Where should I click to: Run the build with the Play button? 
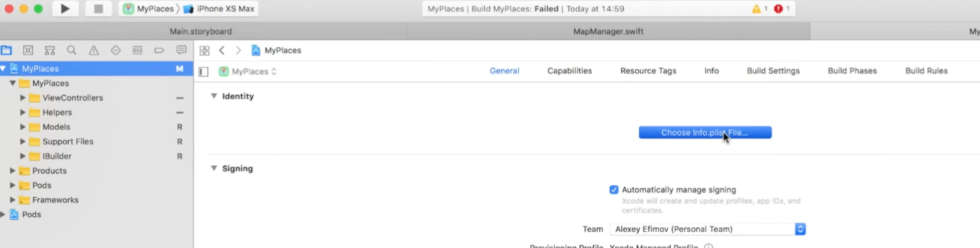[65, 9]
